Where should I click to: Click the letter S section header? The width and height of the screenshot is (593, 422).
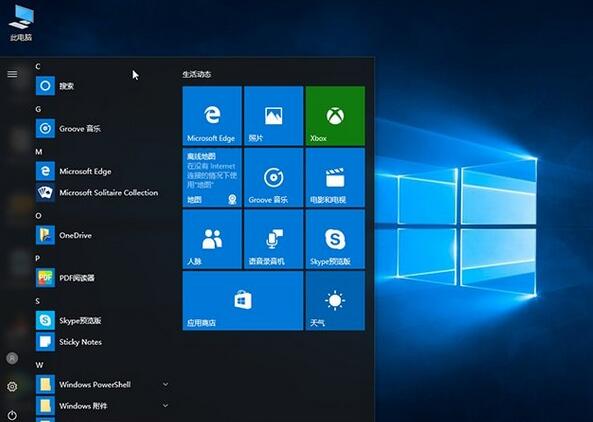click(x=37, y=301)
